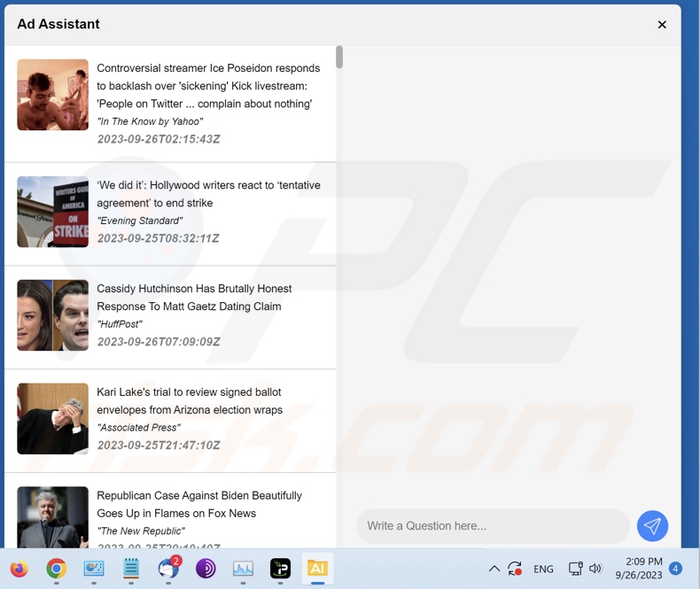Open the black green P app in the taskbar
700x589 pixels.
(x=280, y=569)
